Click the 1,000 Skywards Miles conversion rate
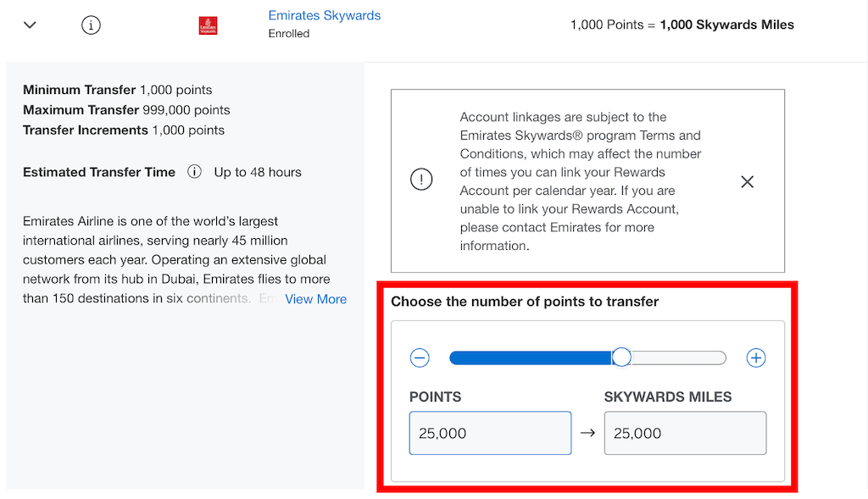The image size is (868, 499). pos(726,25)
